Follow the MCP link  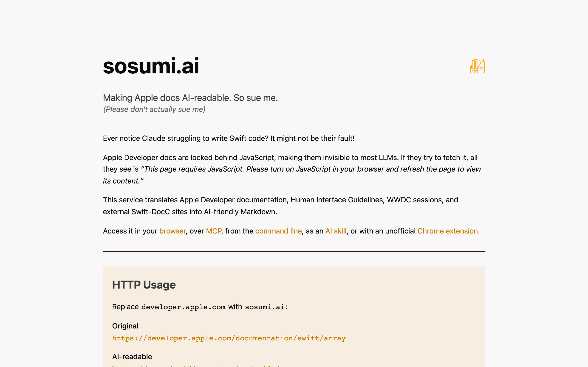(214, 231)
